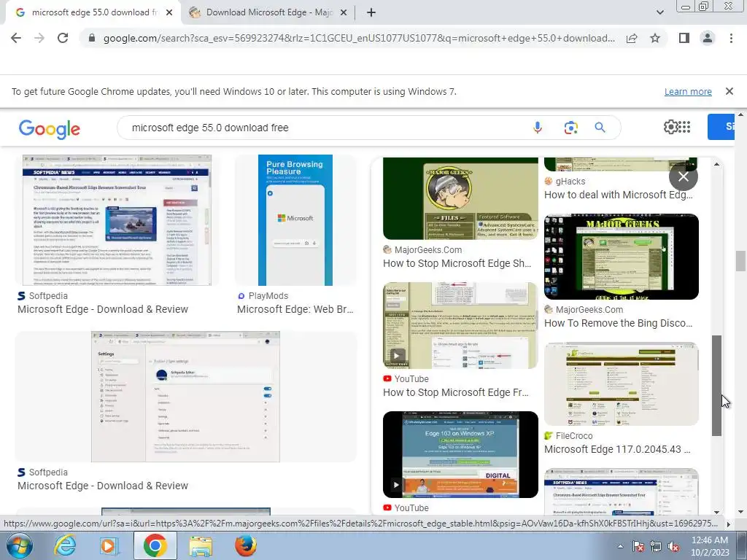Close the image preview panel
The height and width of the screenshot is (560, 747).
click(x=683, y=176)
